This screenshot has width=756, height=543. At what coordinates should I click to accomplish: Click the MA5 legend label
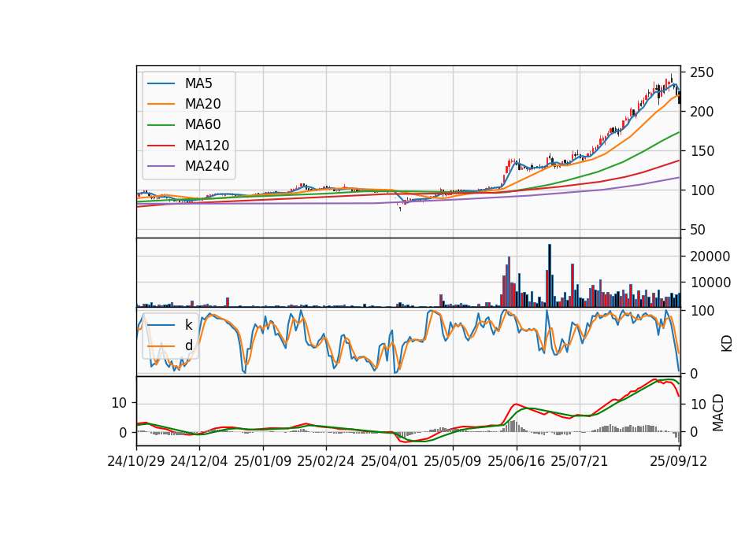(198, 83)
